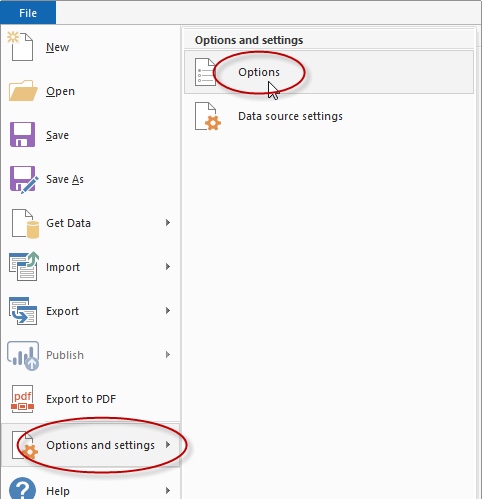Open the File tab

(28, 13)
